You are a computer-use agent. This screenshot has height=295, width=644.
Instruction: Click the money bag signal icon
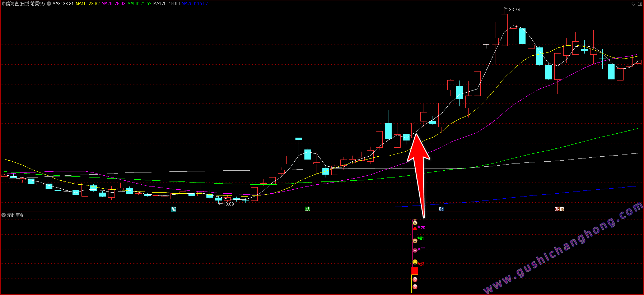point(415,222)
